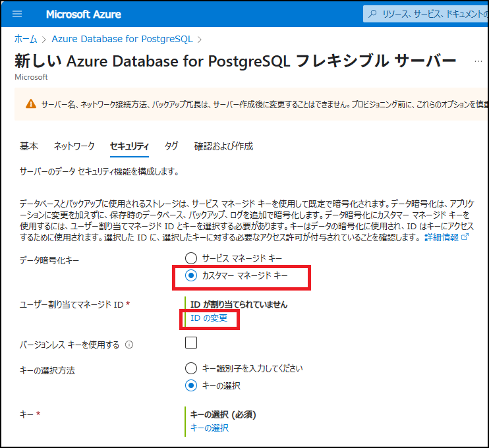The image size is (489, 448).
Task: Click the データ暗号化キー label
Action: [49, 260]
